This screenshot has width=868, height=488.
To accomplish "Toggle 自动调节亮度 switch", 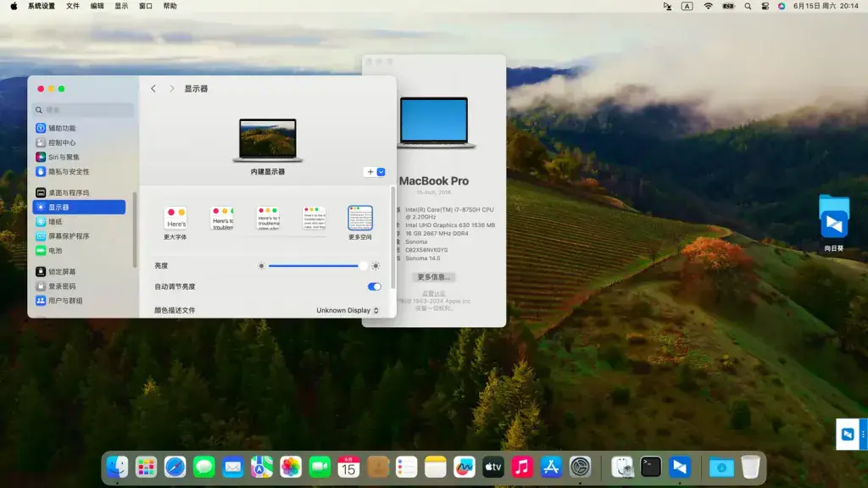I will 374,286.
